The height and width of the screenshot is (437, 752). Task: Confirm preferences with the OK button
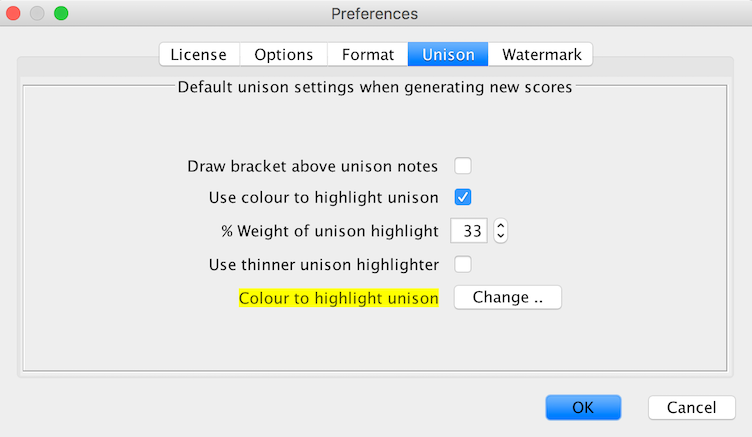583,407
